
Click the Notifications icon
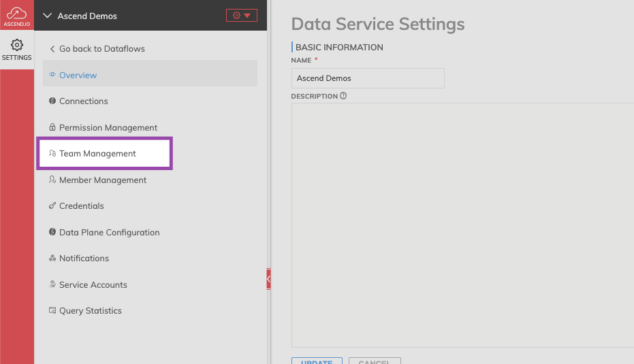pos(52,258)
